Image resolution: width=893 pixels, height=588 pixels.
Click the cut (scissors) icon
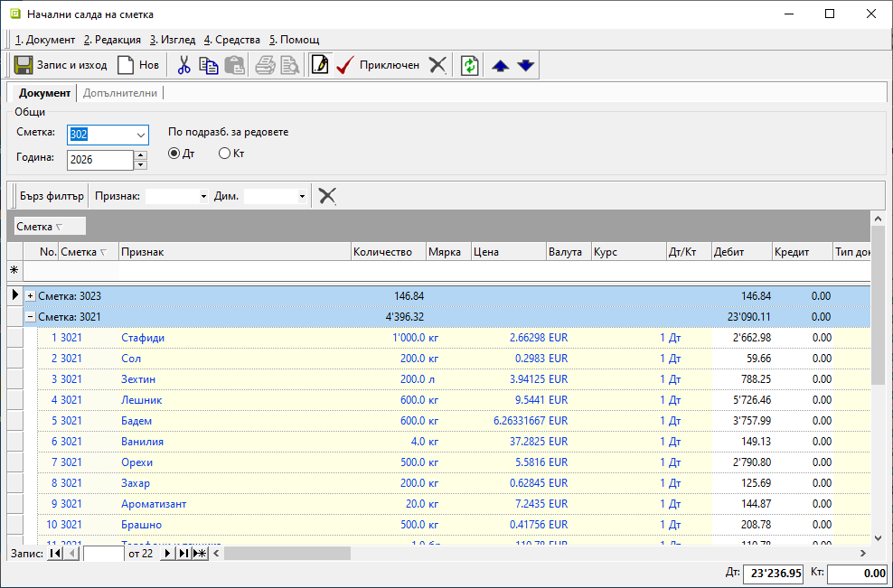183,65
